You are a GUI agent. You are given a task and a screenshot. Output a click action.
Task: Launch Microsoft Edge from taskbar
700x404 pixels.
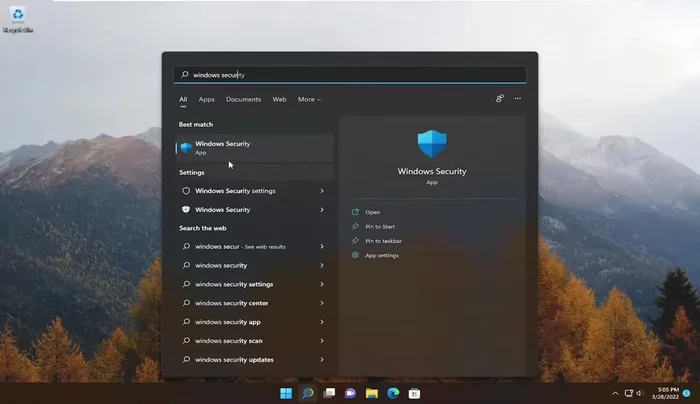(393, 393)
